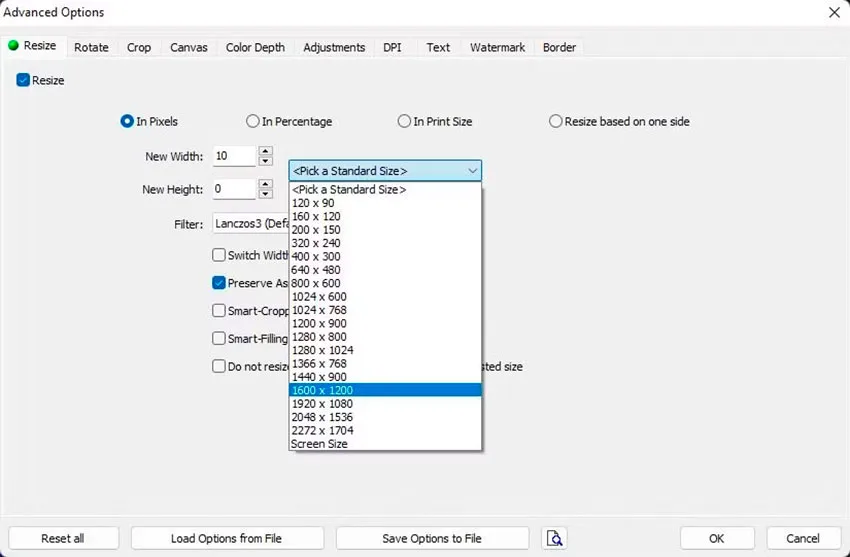Disable Preserve Aspect Ratio checkbox
The height and width of the screenshot is (557, 850).
tap(219, 283)
